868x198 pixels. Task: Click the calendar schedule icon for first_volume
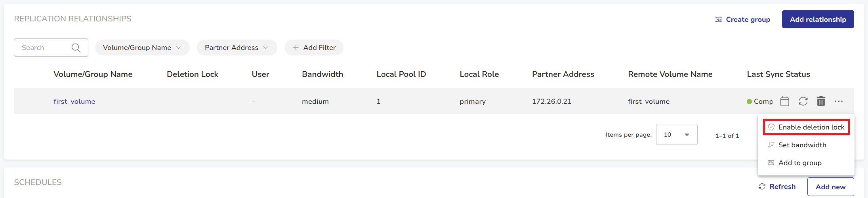click(784, 101)
